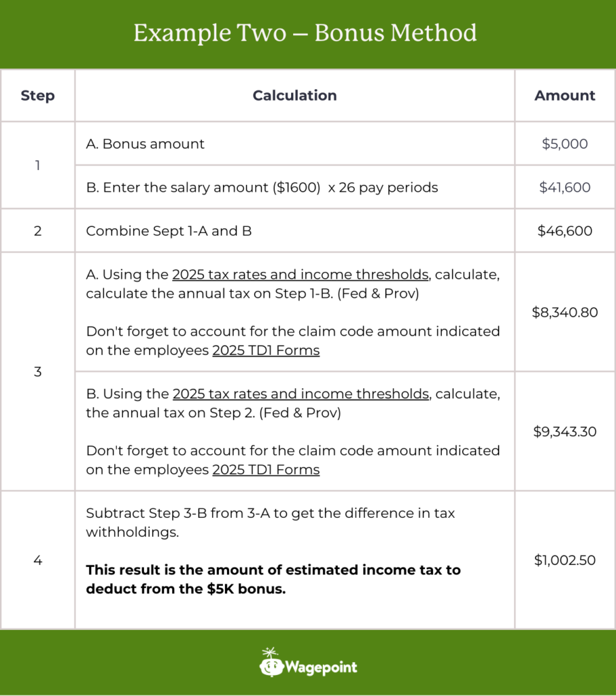The height and width of the screenshot is (696, 616).
Task: Open 2025 TD1 Forms link in Step 3-B
Action: tap(266, 470)
